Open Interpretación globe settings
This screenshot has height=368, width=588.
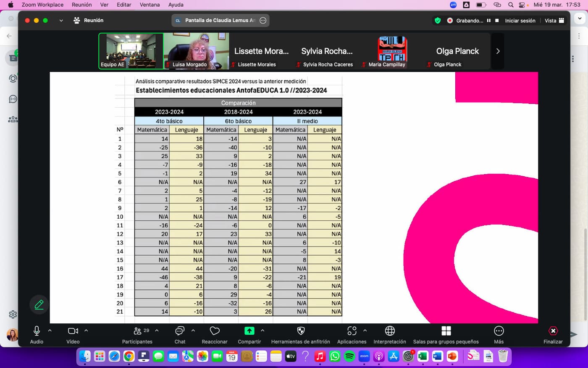[390, 335]
